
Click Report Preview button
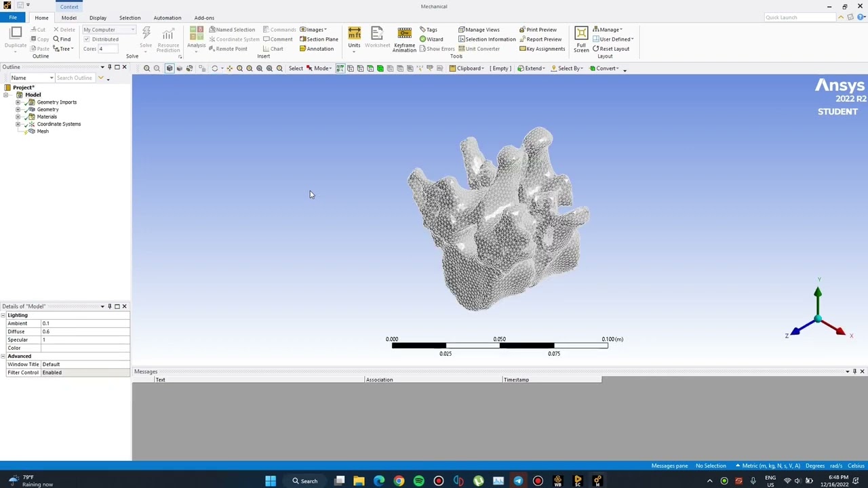pyautogui.click(x=540, y=39)
